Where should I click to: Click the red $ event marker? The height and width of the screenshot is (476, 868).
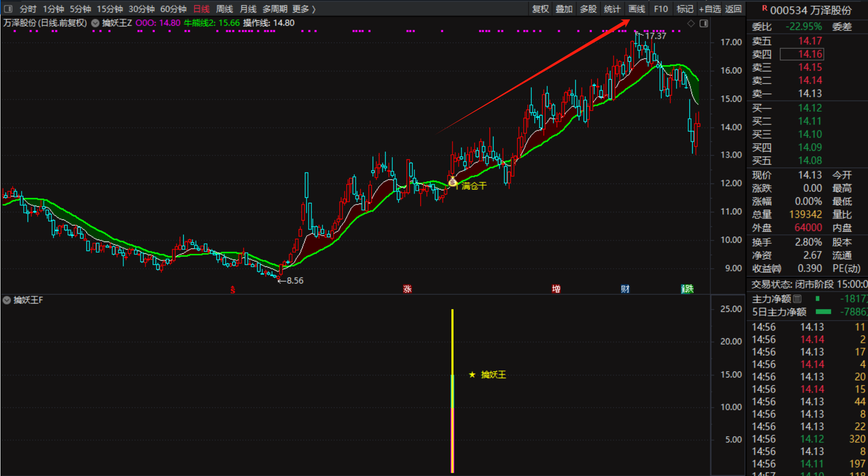(233, 290)
